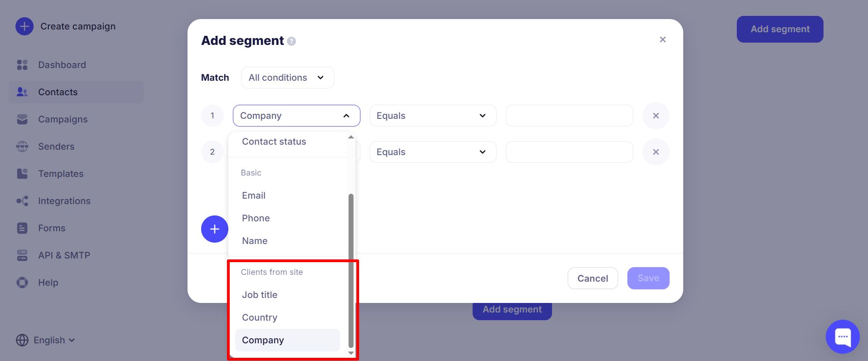Remove condition row 2 with its X
Image resolution: width=868 pixels, height=361 pixels.
point(656,152)
